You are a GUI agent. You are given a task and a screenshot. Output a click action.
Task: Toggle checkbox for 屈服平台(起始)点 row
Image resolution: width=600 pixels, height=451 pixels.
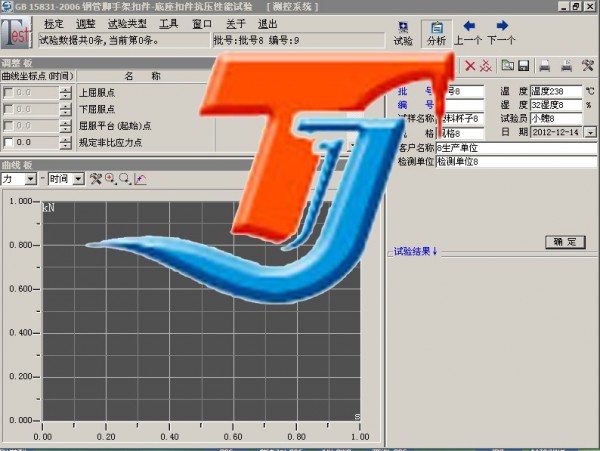(x=8, y=126)
